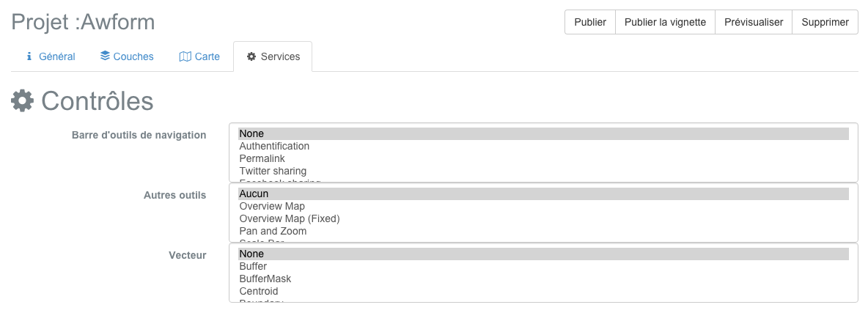Select Overview Map (Fixed) option
Screen dimensions: 868x313
(x=544, y=219)
